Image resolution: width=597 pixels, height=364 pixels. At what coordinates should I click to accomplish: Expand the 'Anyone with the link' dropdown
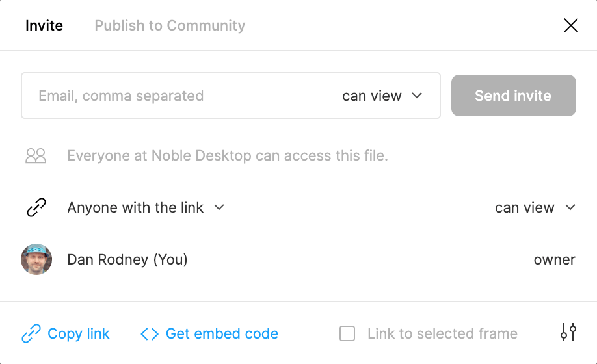146,208
